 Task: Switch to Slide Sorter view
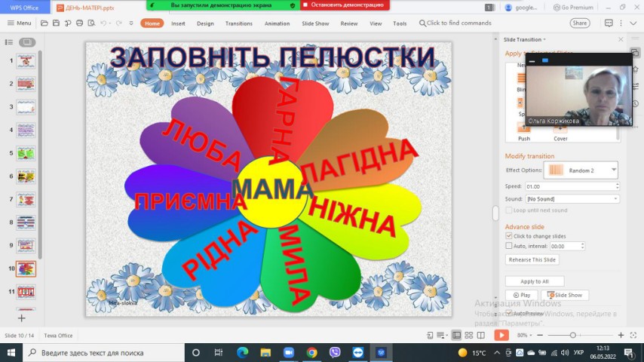(468, 335)
